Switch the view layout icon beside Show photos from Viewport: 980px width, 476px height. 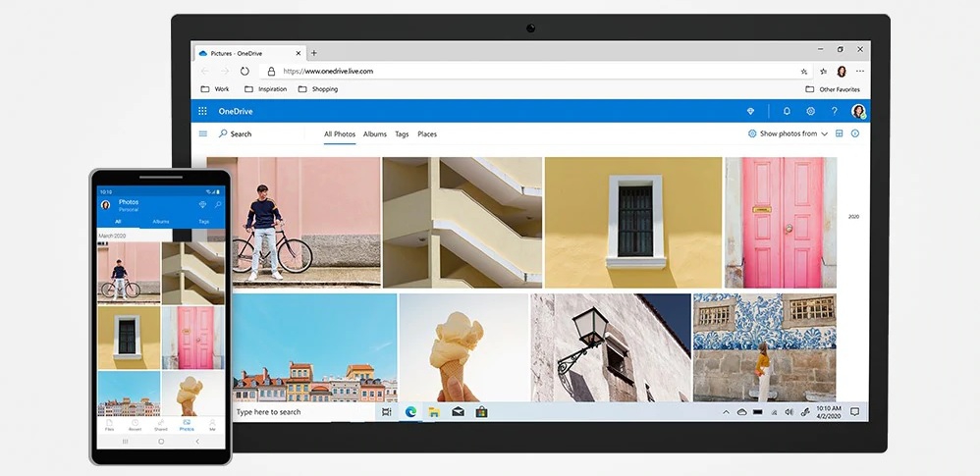coord(840,133)
